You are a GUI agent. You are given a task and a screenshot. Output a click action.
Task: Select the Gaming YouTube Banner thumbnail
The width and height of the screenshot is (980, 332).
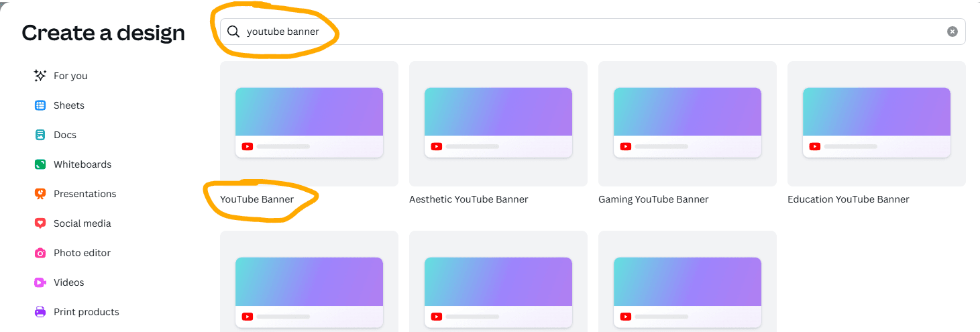pos(688,123)
